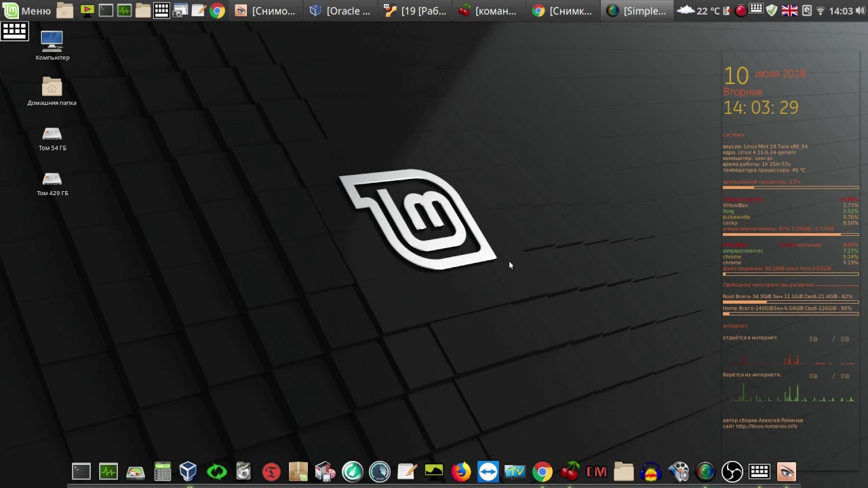Open the eye image viewer in dock
This screenshot has width=868, height=488.
pyautogui.click(x=787, y=471)
